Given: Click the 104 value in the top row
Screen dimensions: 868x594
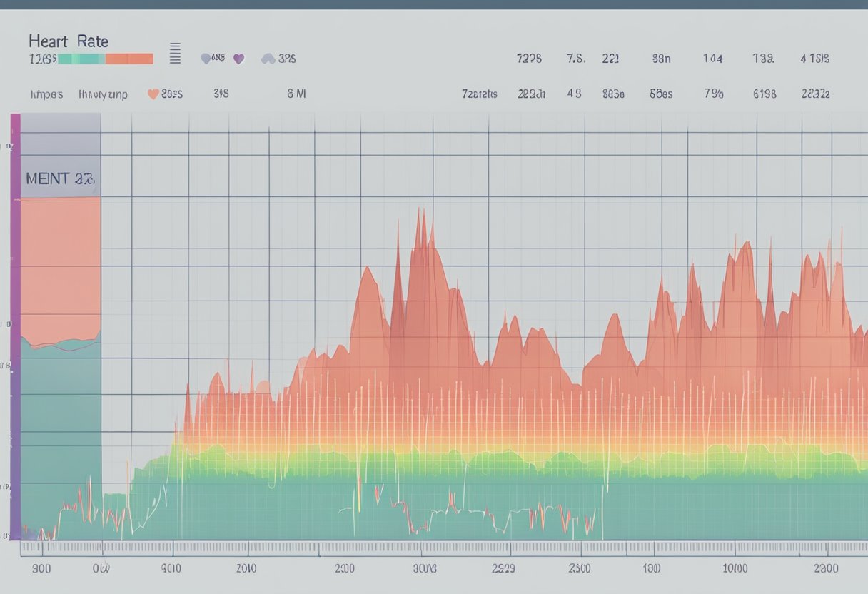Looking at the screenshot, I should (x=712, y=59).
